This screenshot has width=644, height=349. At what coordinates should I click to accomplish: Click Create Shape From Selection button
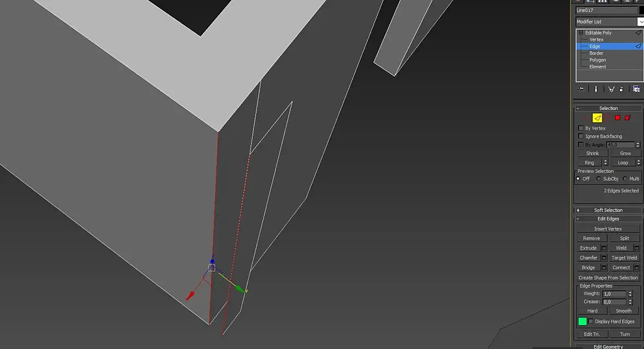click(608, 278)
